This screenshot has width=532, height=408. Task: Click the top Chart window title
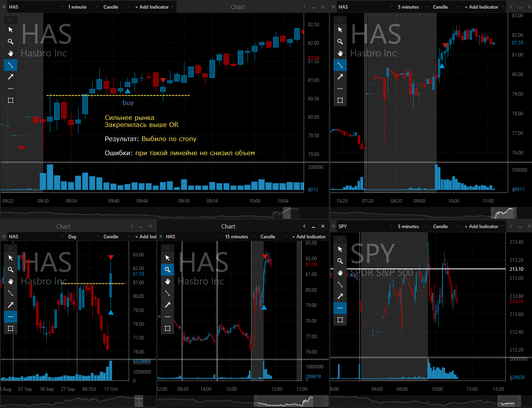pyautogui.click(x=238, y=7)
